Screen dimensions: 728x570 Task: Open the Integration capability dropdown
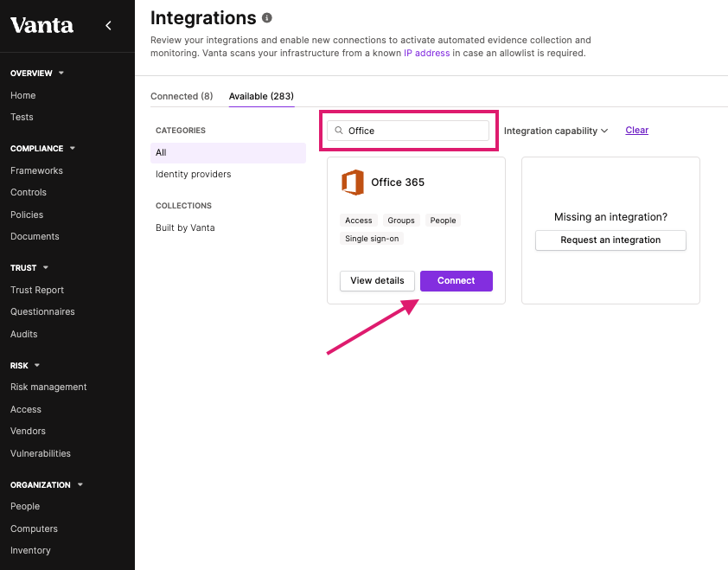pyautogui.click(x=556, y=131)
